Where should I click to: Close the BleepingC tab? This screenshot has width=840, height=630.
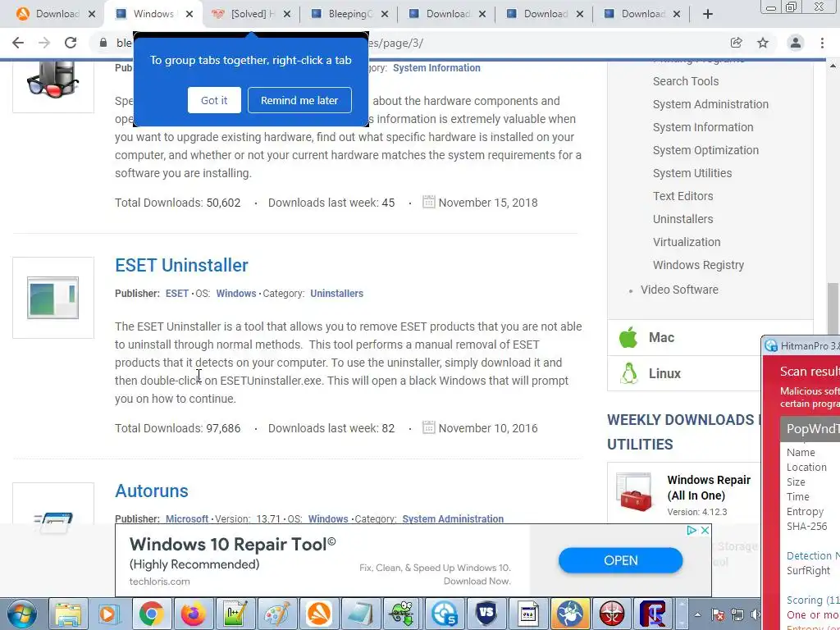384,14
